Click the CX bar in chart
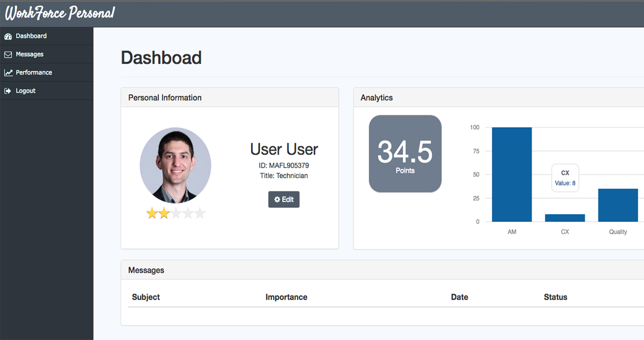The image size is (644, 340). pos(565,218)
